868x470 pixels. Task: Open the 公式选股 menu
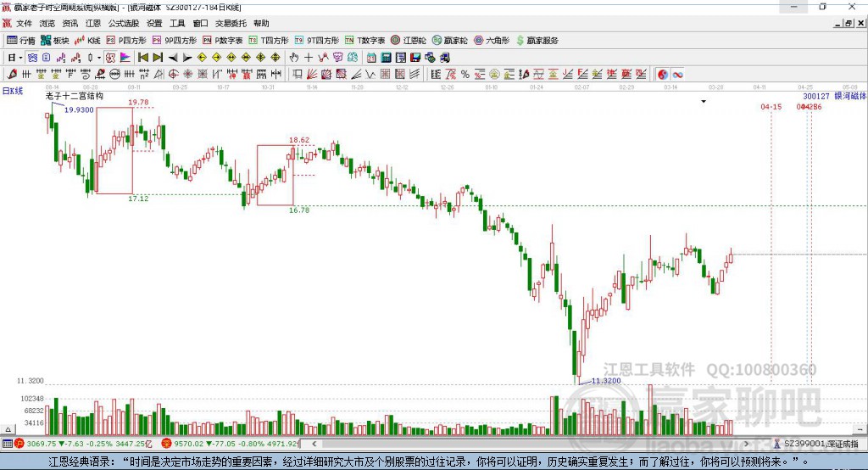click(124, 23)
